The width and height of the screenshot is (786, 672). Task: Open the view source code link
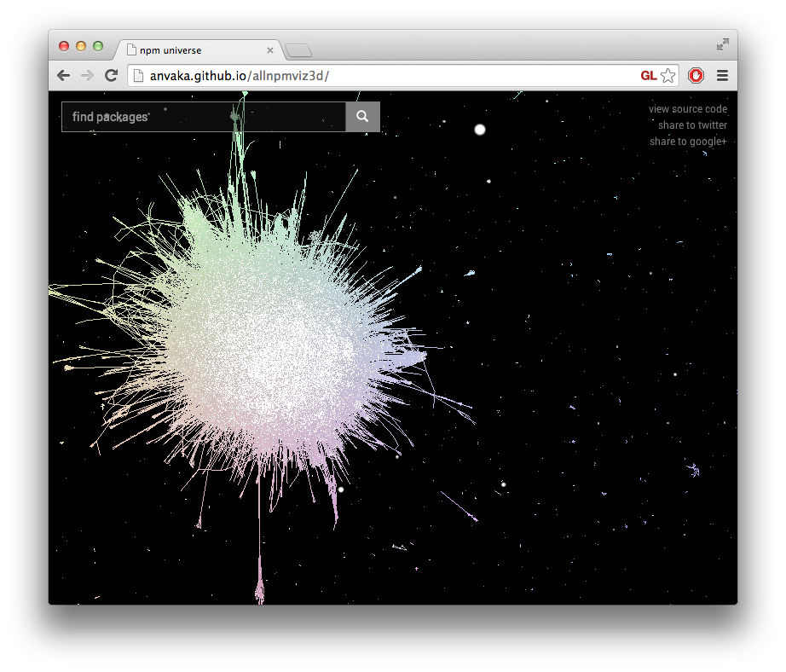click(x=688, y=108)
